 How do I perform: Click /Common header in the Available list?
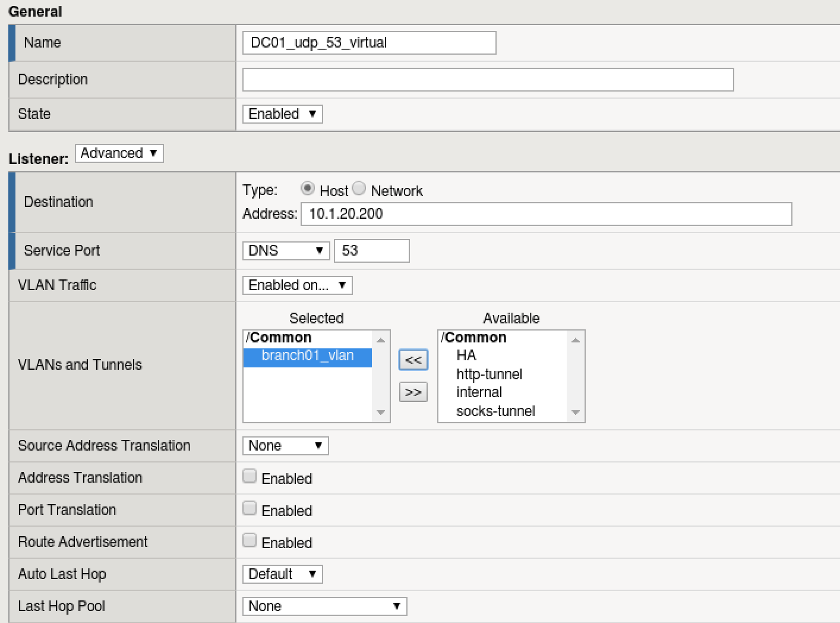coord(473,338)
